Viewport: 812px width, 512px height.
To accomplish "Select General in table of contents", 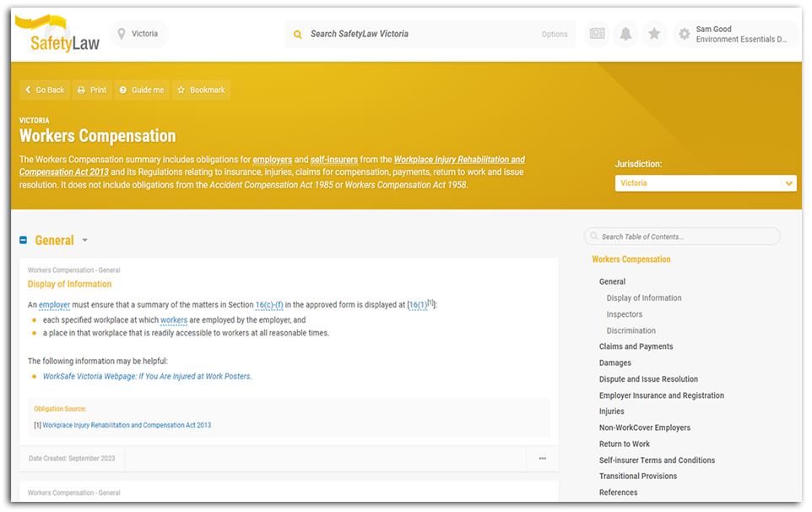I will (612, 281).
